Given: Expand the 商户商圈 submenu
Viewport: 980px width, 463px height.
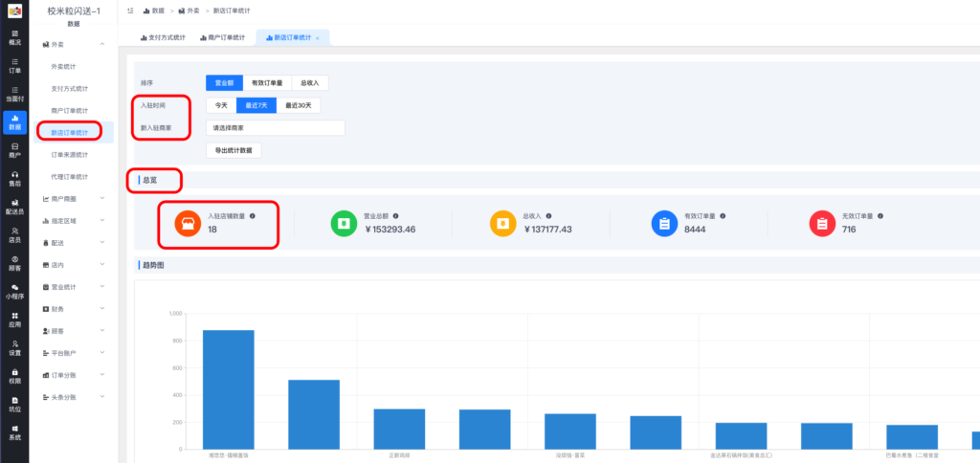Looking at the screenshot, I should pyautogui.click(x=77, y=199).
